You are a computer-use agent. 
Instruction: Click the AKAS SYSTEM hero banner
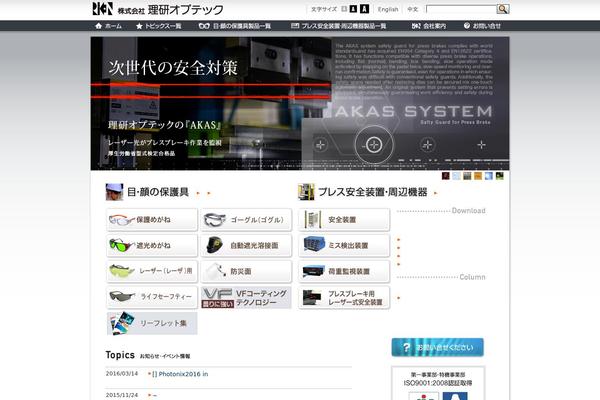tap(300, 103)
